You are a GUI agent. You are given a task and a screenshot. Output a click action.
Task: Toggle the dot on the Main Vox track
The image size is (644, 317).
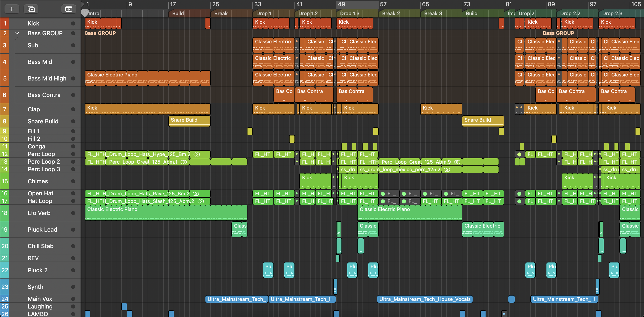pos(73,299)
